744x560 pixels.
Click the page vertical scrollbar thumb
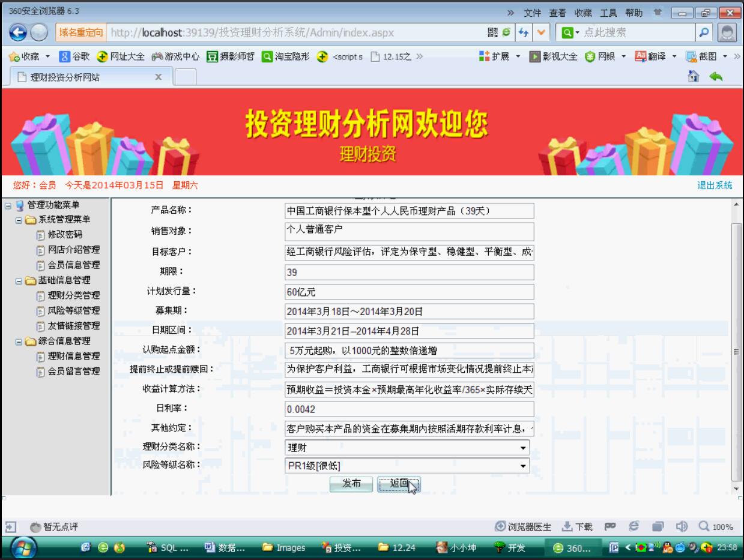point(737,351)
